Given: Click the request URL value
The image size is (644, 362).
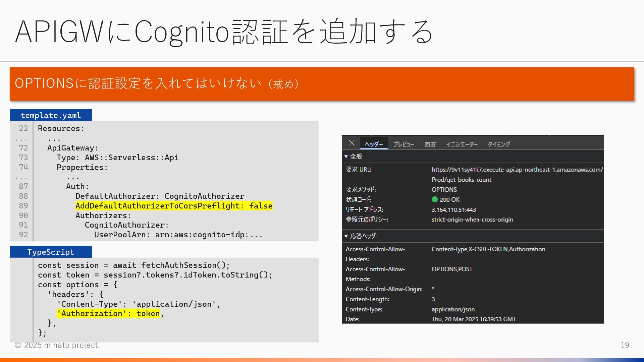Looking at the screenshot, I should click(x=517, y=170).
